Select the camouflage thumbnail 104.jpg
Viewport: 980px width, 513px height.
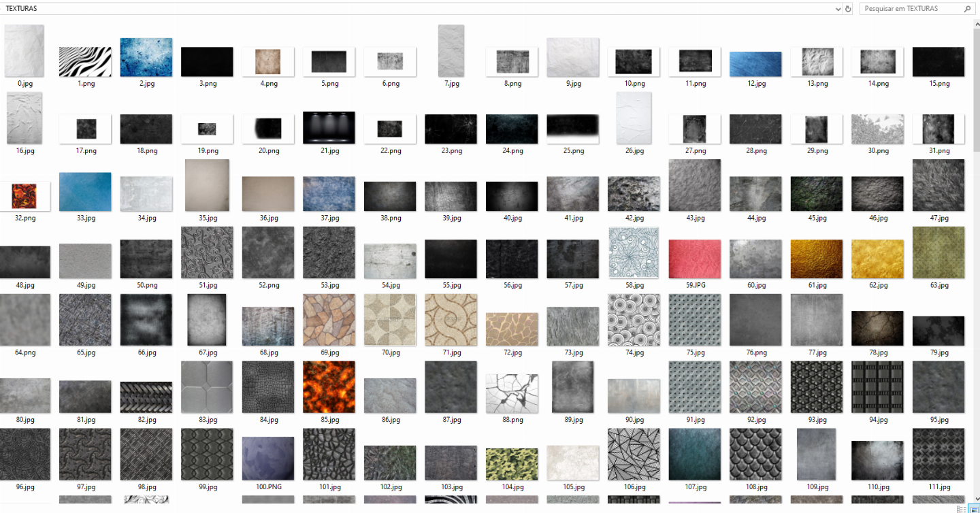[512, 465]
